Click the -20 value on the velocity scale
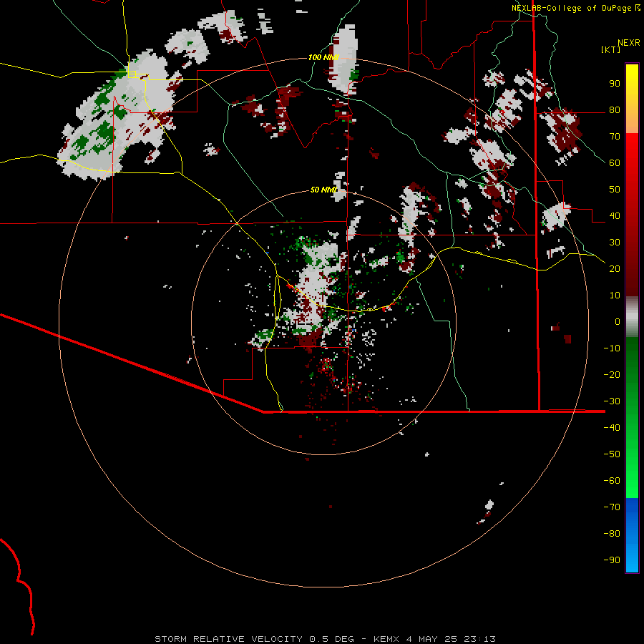644x644 pixels. pyautogui.click(x=612, y=375)
